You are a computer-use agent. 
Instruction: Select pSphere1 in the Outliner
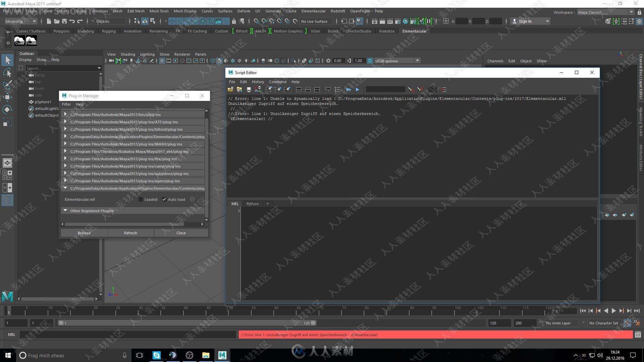43,102
